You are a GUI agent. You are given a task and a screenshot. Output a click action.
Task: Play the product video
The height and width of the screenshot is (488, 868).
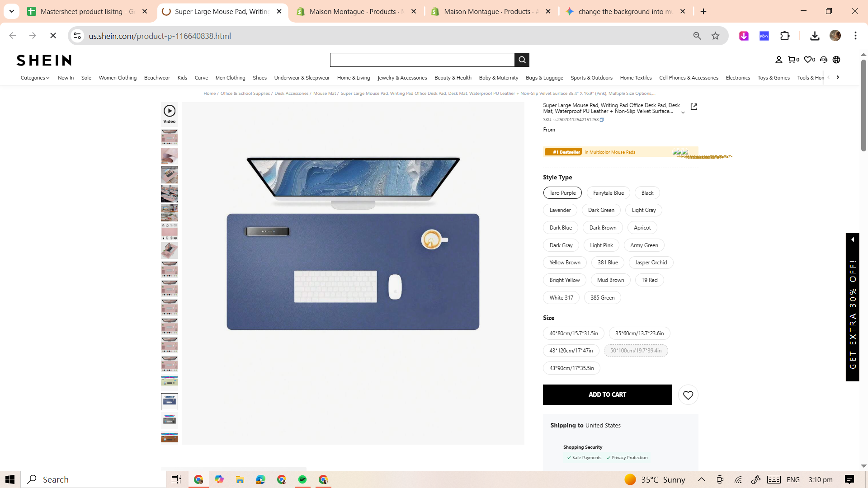[x=170, y=114]
